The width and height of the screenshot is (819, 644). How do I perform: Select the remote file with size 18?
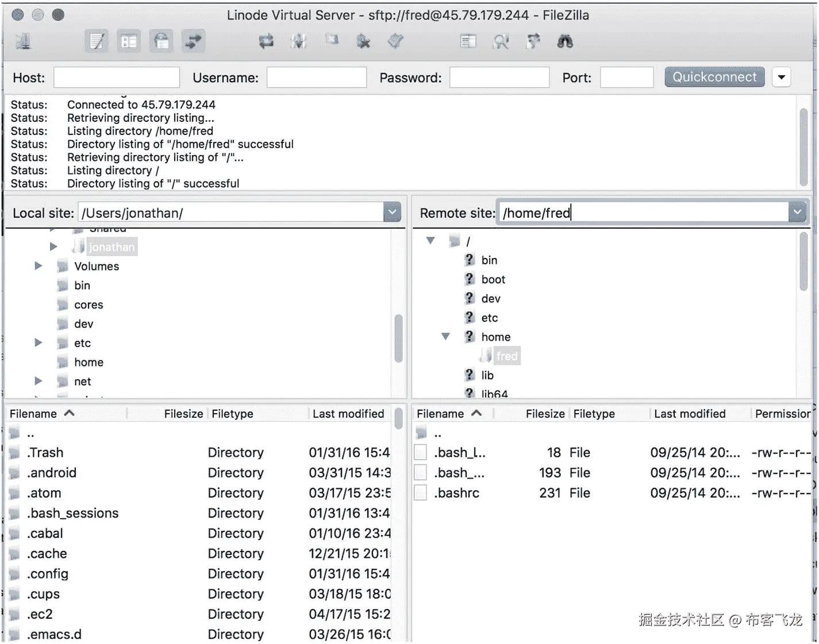[612, 453]
